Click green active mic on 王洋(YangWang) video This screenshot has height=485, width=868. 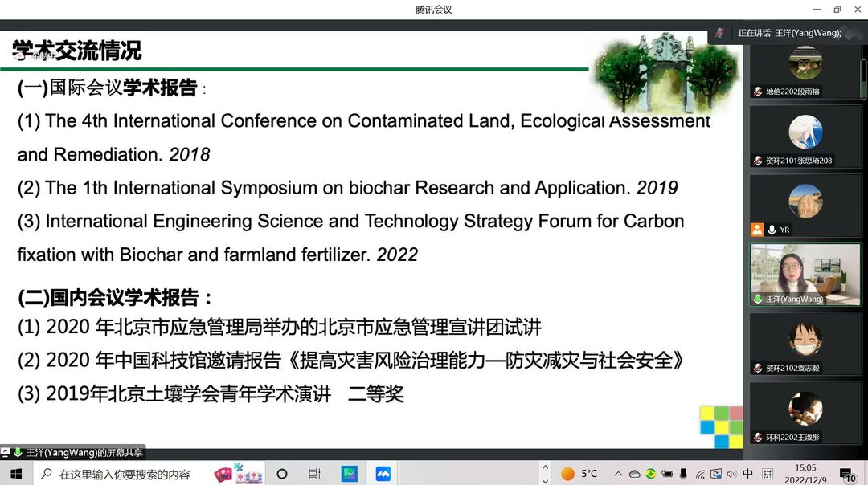(x=758, y=299)
